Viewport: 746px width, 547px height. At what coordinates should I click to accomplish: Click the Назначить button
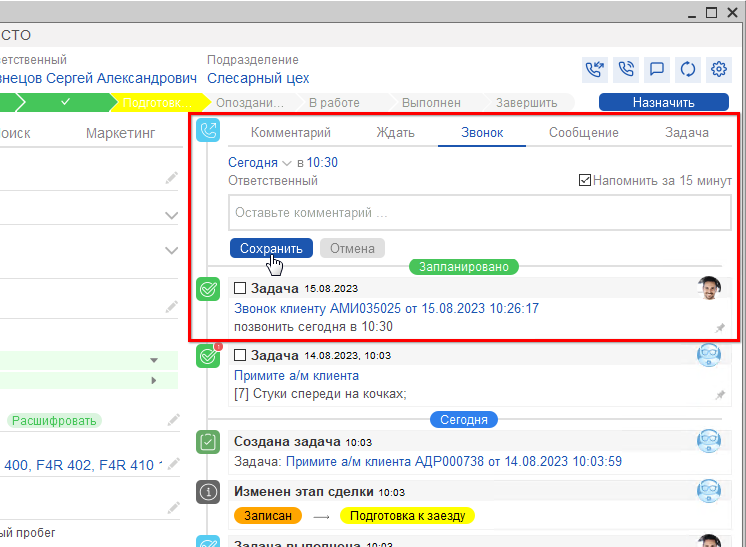pos(663,102)
